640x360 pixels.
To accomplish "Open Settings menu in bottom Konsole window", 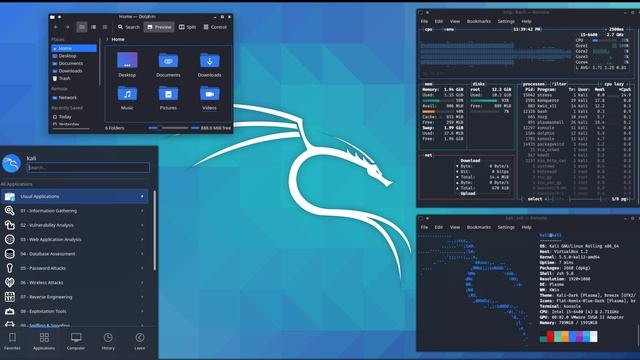I will point(506,227).
